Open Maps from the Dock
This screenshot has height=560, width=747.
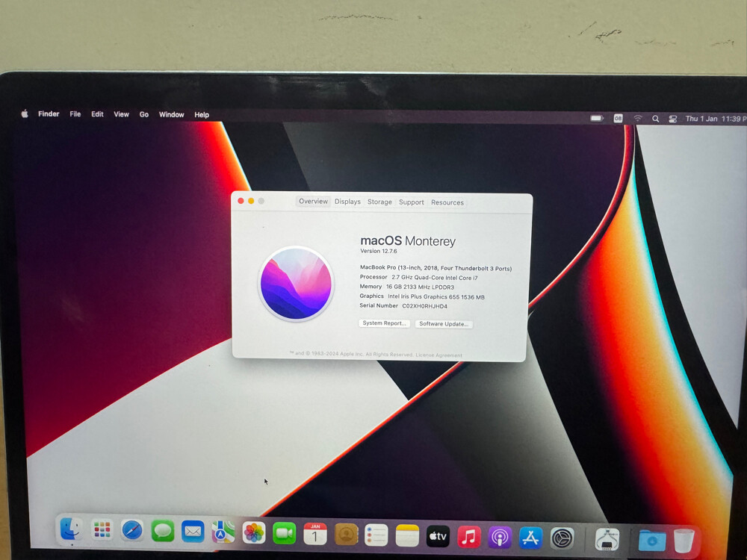[x=223, y=532]
